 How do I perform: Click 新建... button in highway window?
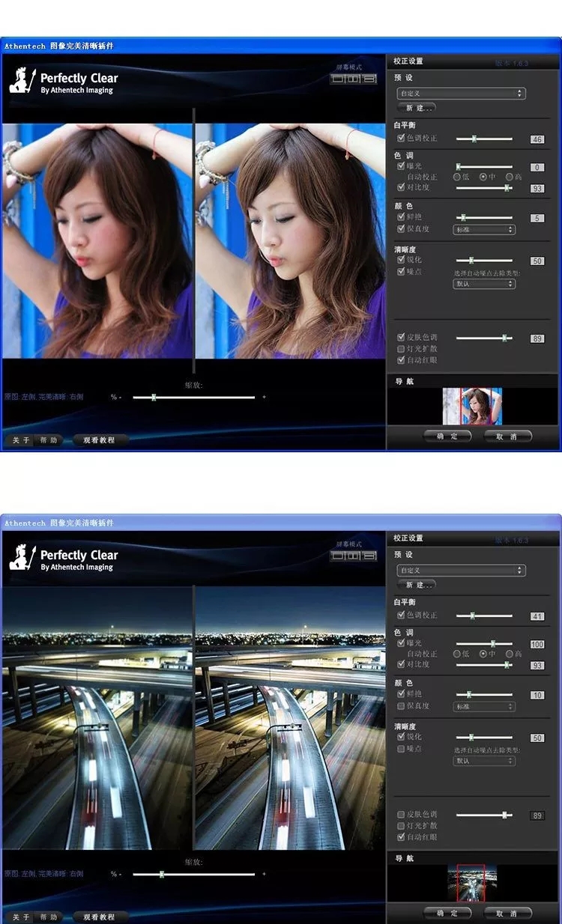coord(417,585)
